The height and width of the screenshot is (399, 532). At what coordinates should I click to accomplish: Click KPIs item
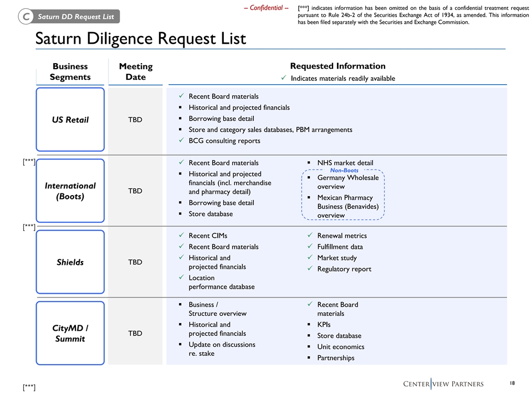pos(324,324)
